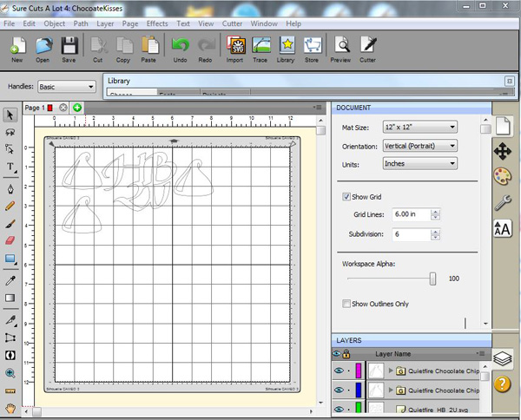Viewport: 521px width, 420px height.
Task: Select the Zoom magnifier tool
Action: coord(10,373)
